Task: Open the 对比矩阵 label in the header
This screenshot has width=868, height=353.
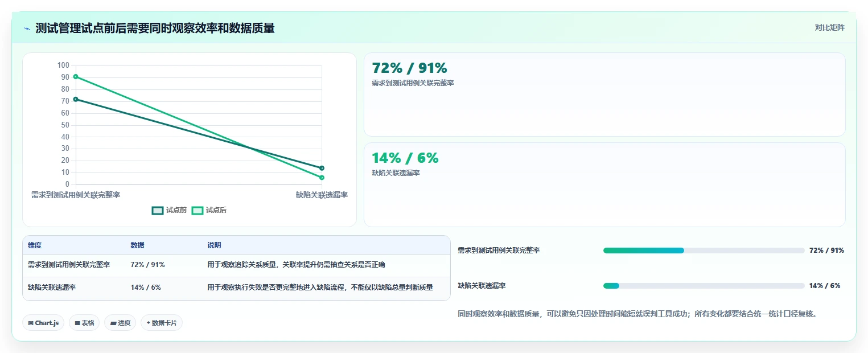Action: tap(829, 27)
